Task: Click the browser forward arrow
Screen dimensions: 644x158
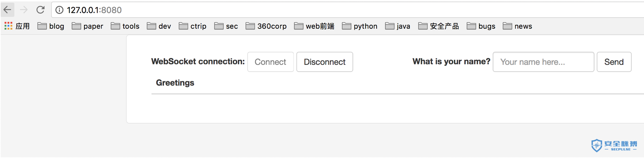Action: click(x=24, y=10)
